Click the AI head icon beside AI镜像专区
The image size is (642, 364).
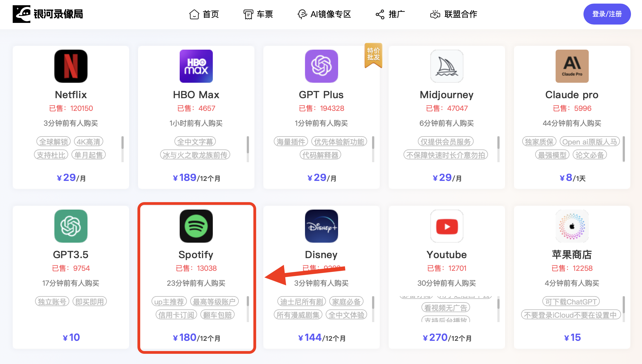[302, 14]
